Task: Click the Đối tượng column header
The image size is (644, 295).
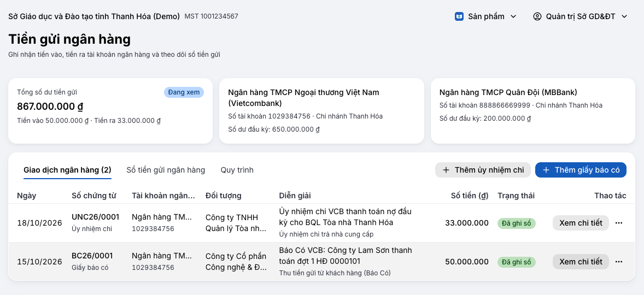Action: click(x=224, y=196)
